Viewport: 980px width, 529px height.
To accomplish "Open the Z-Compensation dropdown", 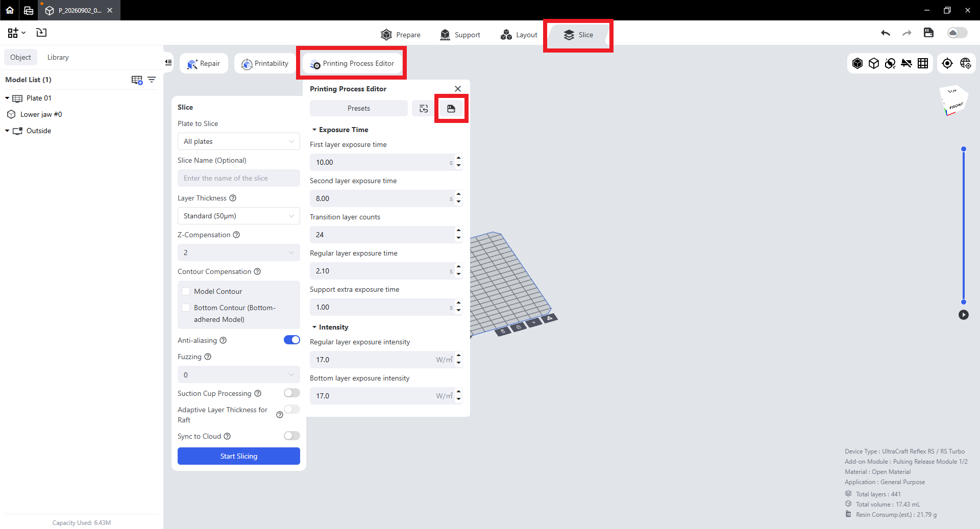I will [x=239, y=253].
